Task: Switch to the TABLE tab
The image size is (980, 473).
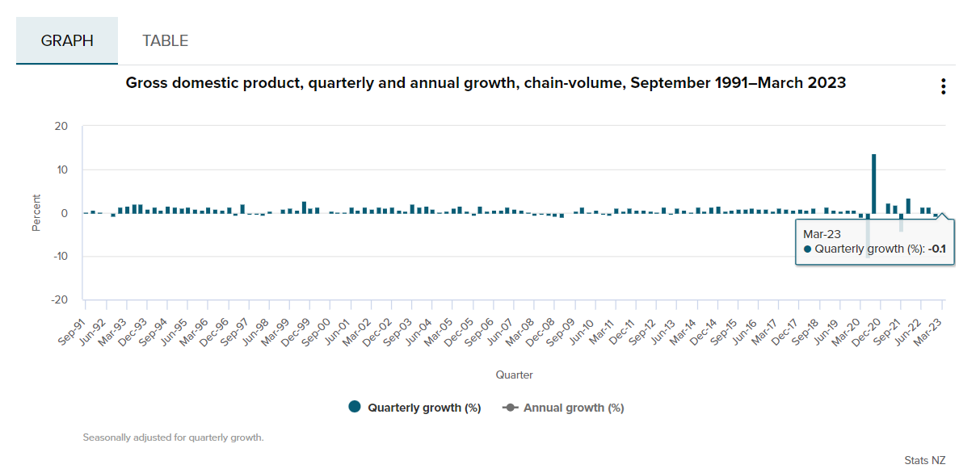Action: 165,40
